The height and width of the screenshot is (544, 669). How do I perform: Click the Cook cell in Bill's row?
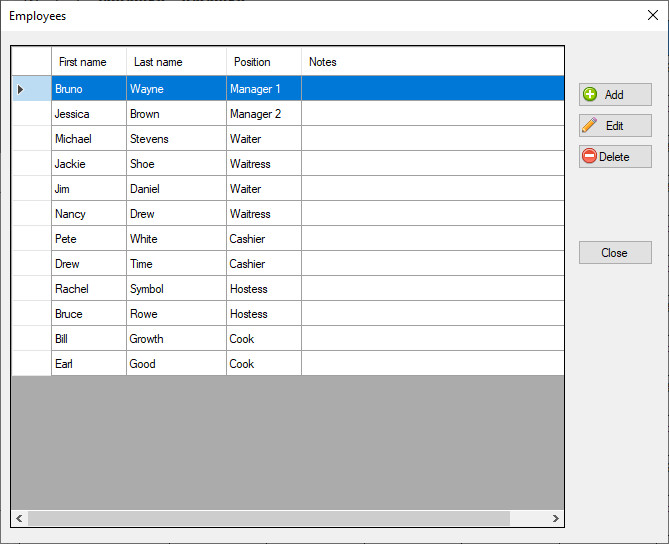[264, 339]
